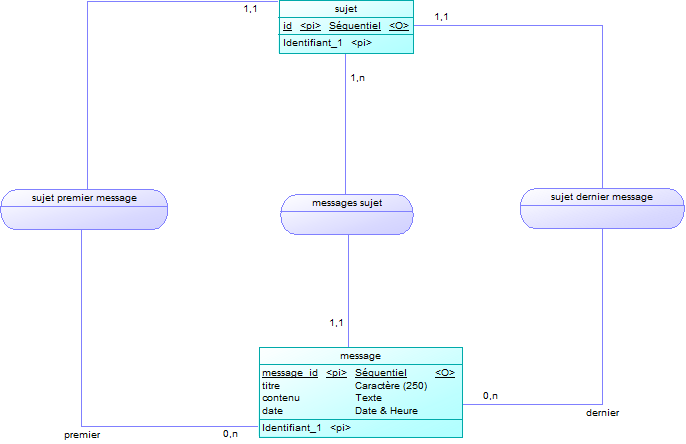Click the 'premier' role label

click(x=82, y=435)
